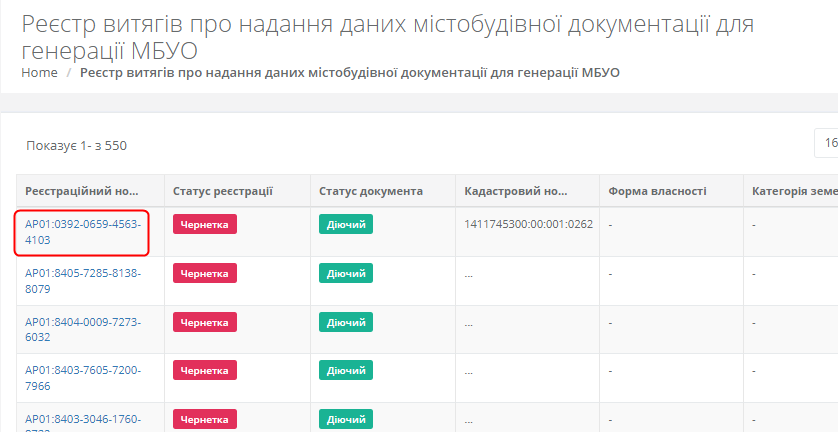This screenshot has width=838, height=432.
Task: Click the Діючий badge in the first row
Action: click(x=346, y=224)
